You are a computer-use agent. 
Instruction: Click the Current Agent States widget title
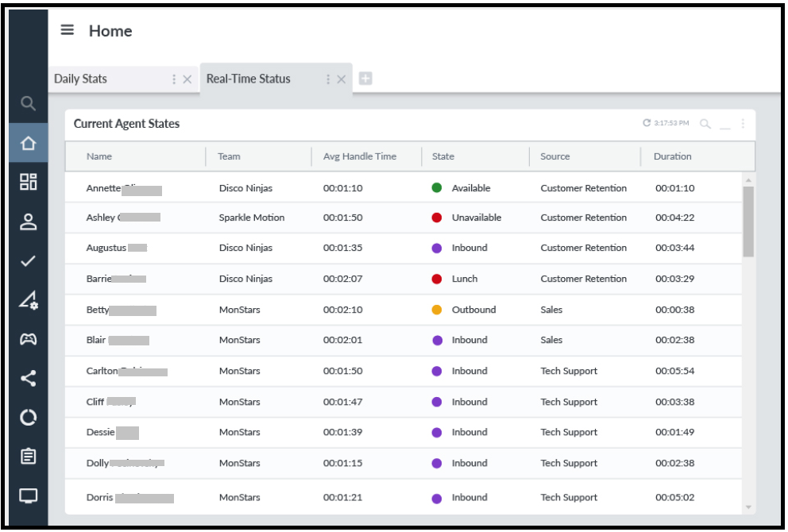(126, 124)
